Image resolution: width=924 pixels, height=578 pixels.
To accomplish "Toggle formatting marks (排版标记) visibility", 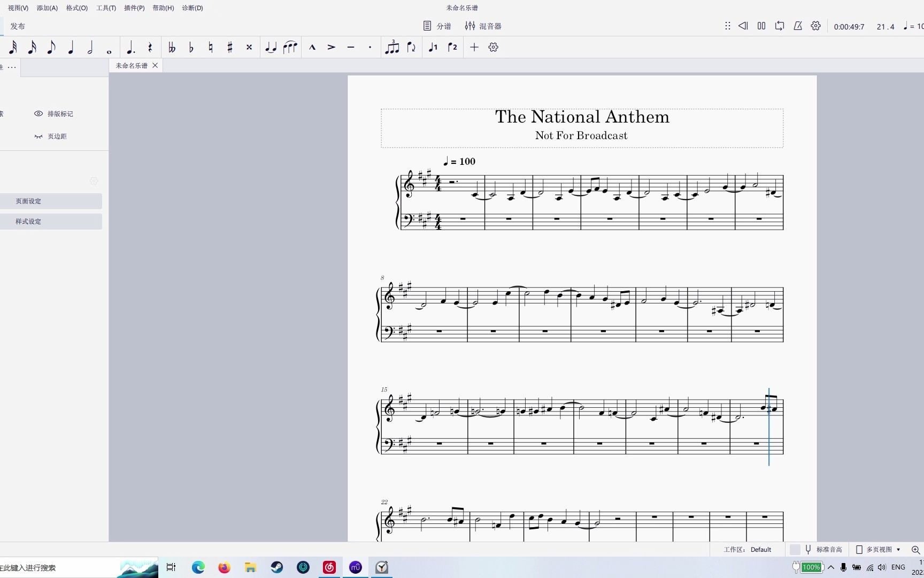I will pyautogui.click(x=53, y=114).
